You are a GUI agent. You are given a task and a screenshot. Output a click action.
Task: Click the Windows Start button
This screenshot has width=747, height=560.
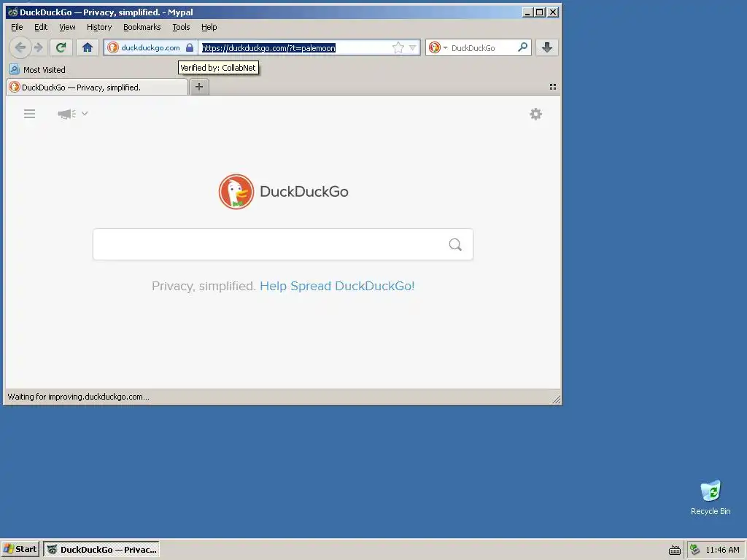20,549
